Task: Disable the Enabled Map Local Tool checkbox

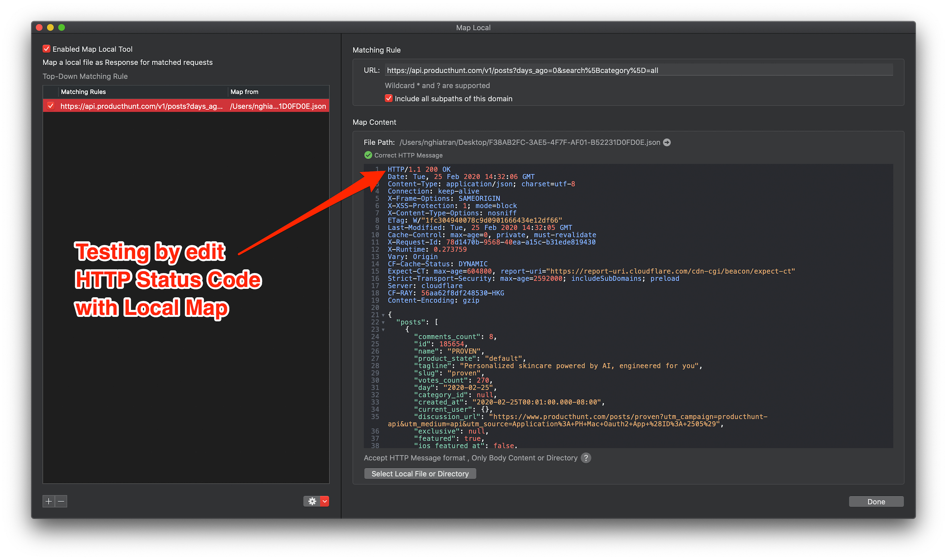Action: [x=46, y=49]
